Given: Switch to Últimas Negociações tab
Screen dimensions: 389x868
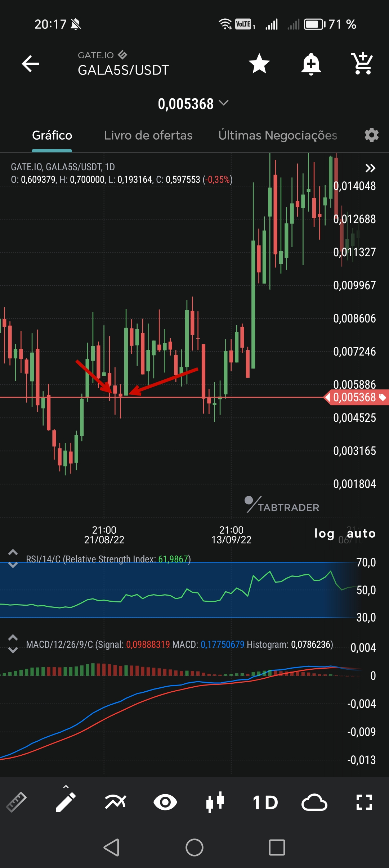Looking at the screenshot, I should [x=278, y=135].
